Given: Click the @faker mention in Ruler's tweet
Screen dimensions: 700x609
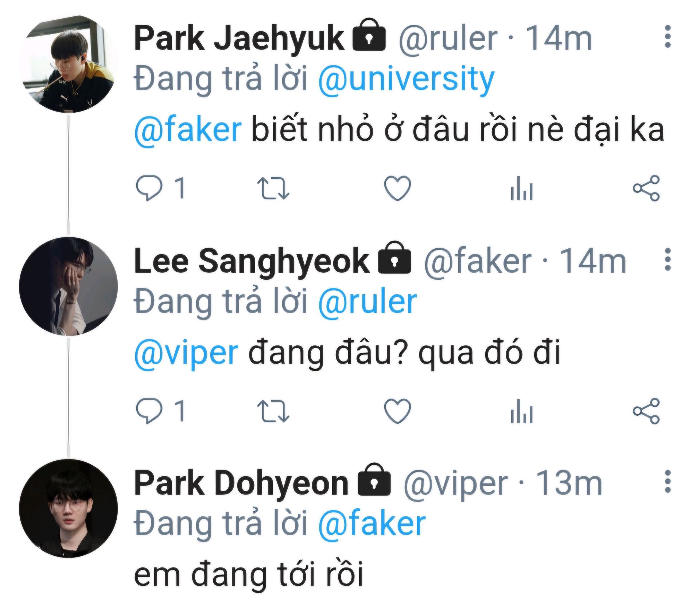Looking at the screenshot, I should [188, 130].
